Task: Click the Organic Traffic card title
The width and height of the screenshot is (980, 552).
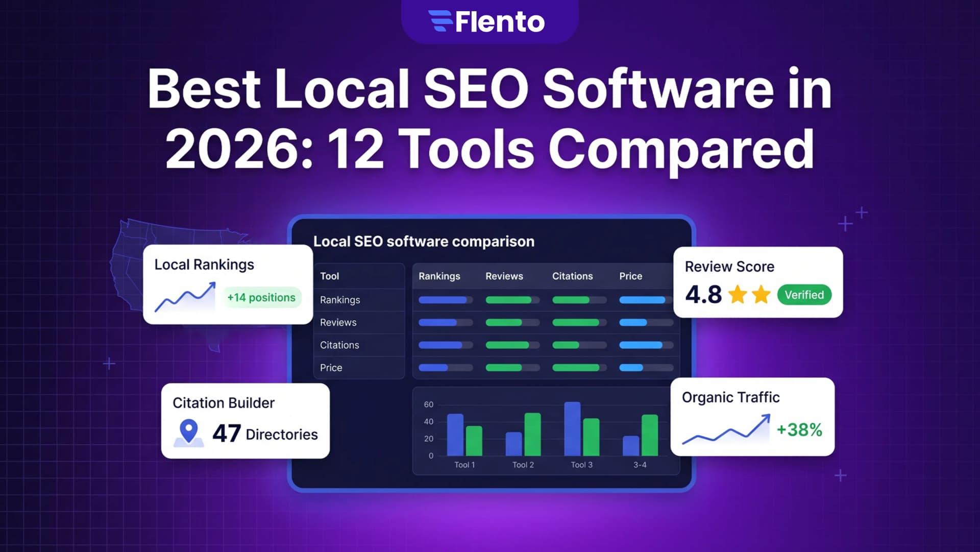Action: 731,397
